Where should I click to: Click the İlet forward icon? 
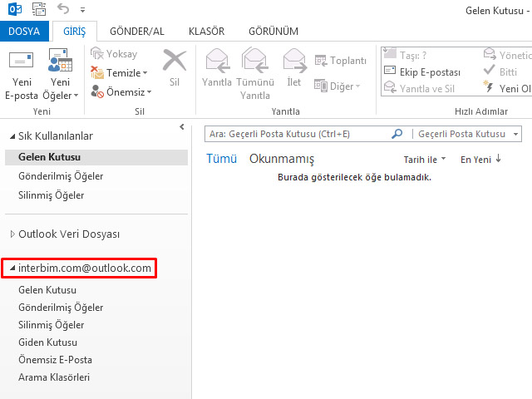coord(294,62)
